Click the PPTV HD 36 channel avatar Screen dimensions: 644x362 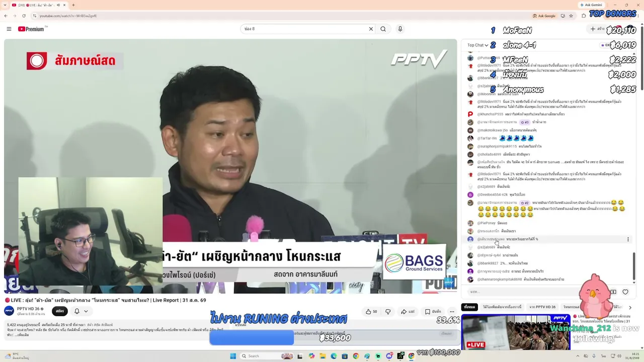click(9, 311)
